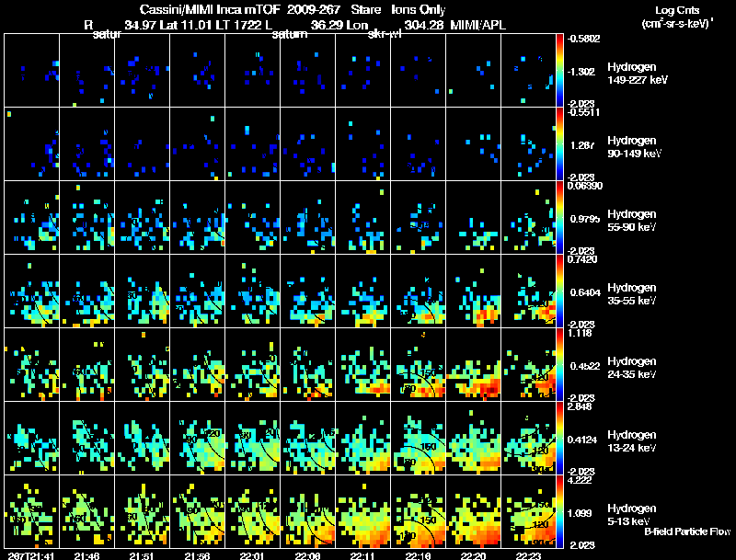
Task: Open the 24-35 keV image panel at 21:51
Action: tap(143, 364)
